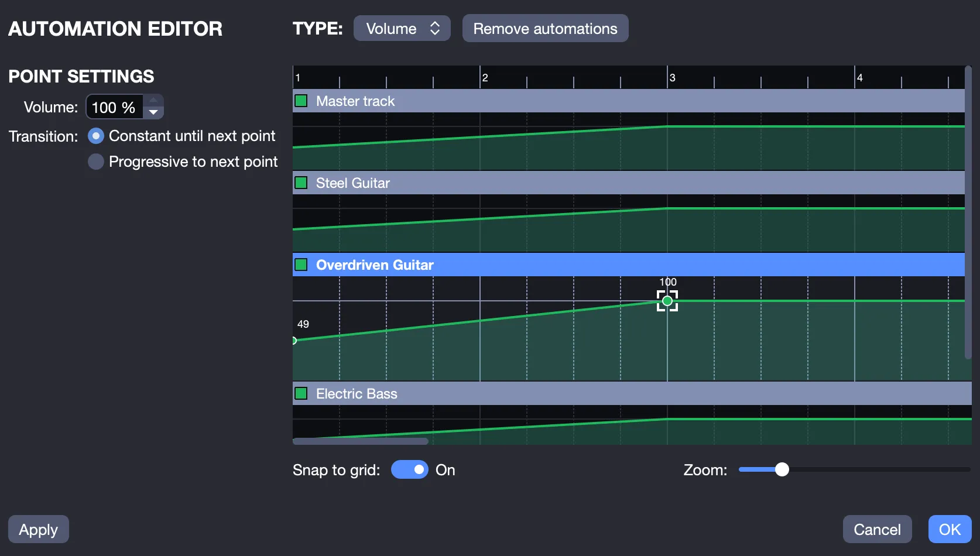Select Progressive to next point transition
The width and height of the screenshot is (980, 556).
tap(96, 162)
